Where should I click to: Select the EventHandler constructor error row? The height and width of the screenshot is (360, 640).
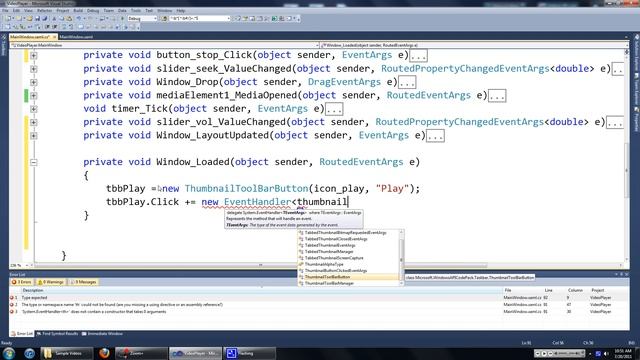[x=319, y=312]
